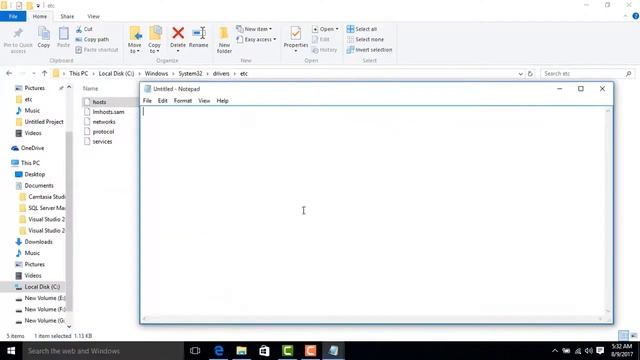Open Notepad Edit menu
The image size is (640, 360).
[162, 101]
